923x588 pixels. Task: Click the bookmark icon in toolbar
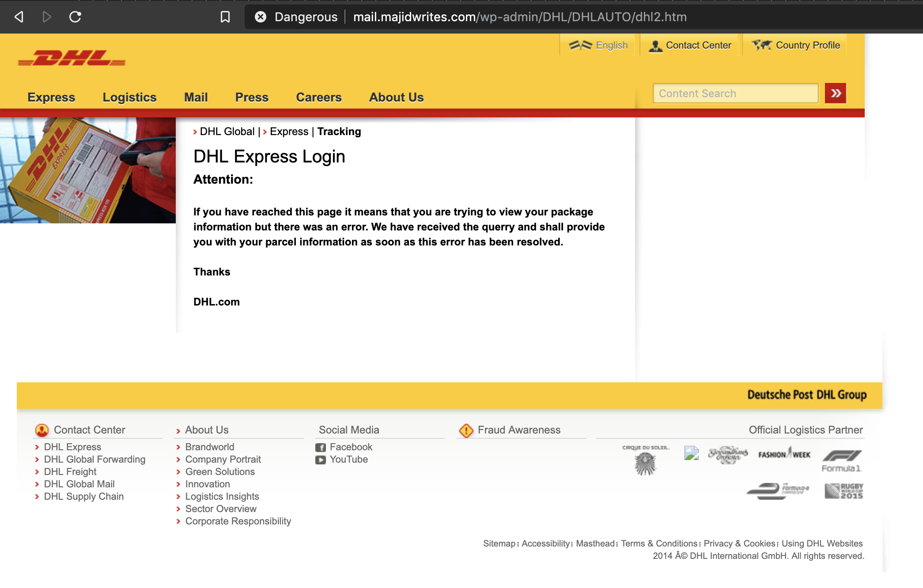click(225, 17)
